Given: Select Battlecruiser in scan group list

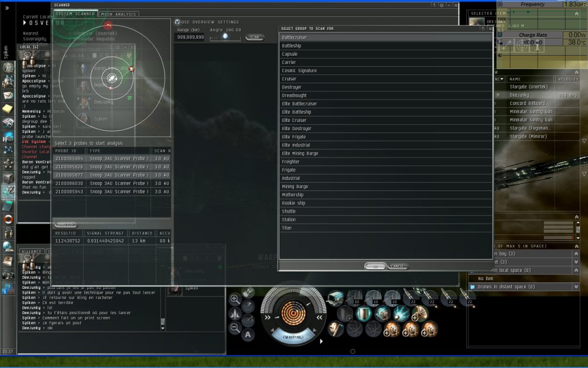Looking at the screenshot, I should 385,38.
